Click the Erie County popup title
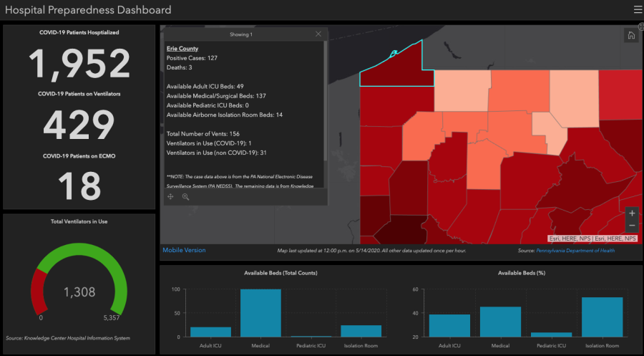Image resolution: width=644 pixels, height=356 pixels. (x=182, y=49)
